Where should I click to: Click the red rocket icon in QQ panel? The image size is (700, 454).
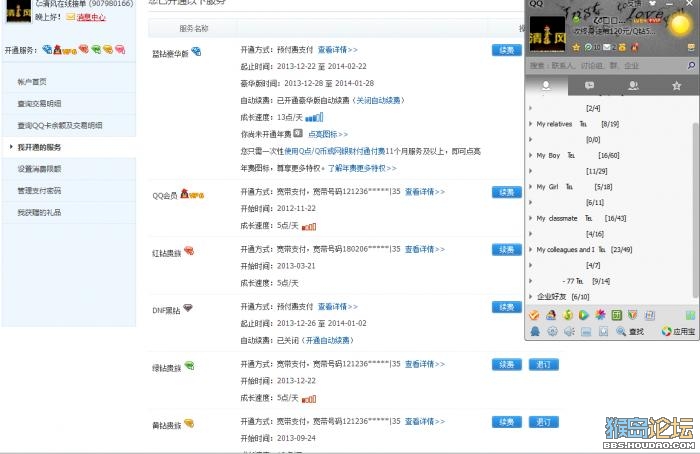[x=634, y=47]
